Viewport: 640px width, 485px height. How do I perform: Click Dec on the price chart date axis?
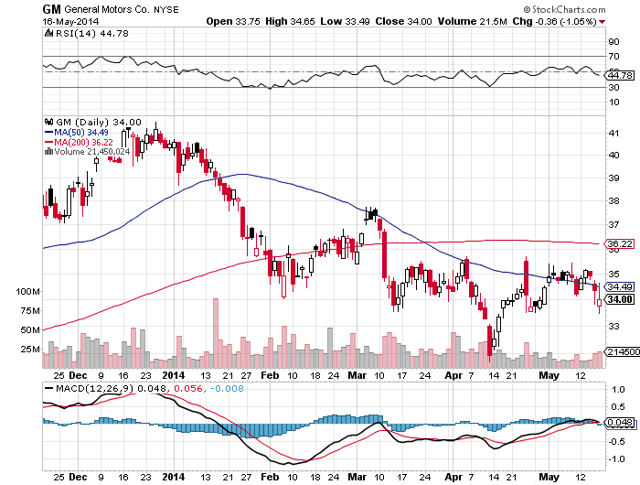click(78, 376)
